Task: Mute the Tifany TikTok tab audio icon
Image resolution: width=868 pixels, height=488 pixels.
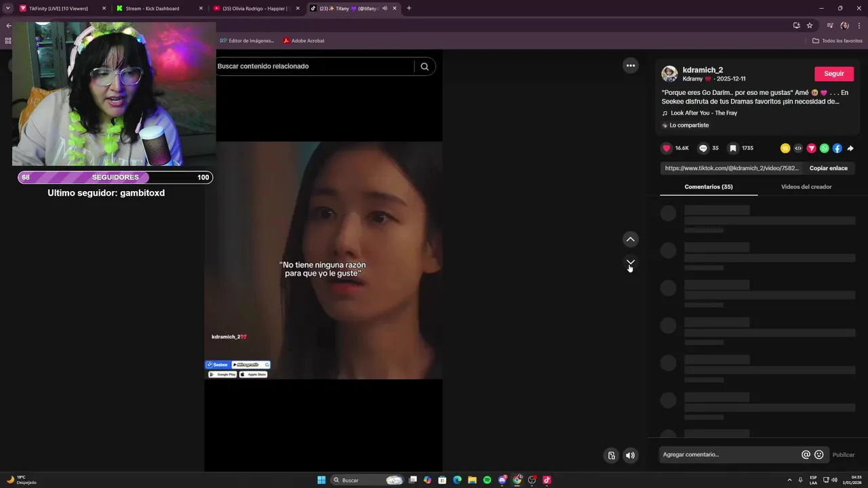Action: coord(384,8)
